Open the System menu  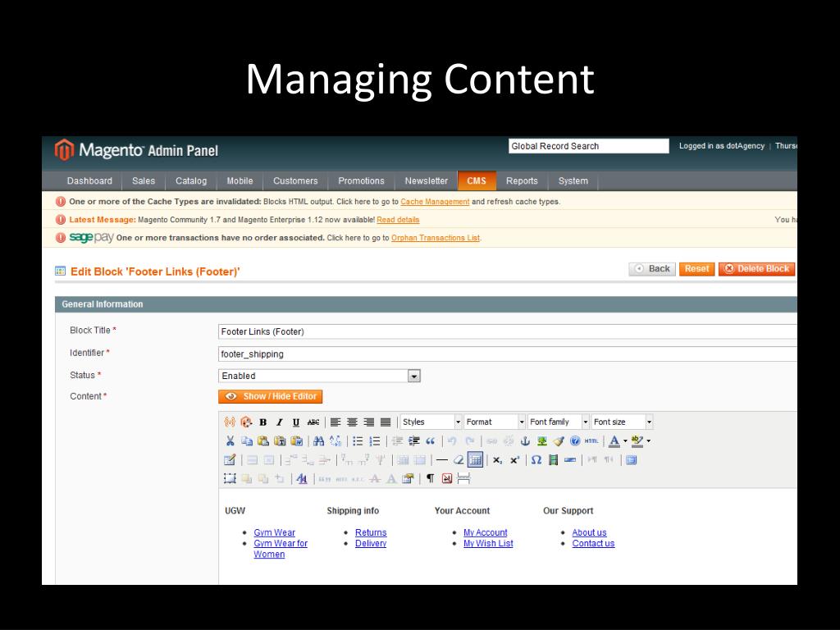pyautogui.click(x=573, y=181)
